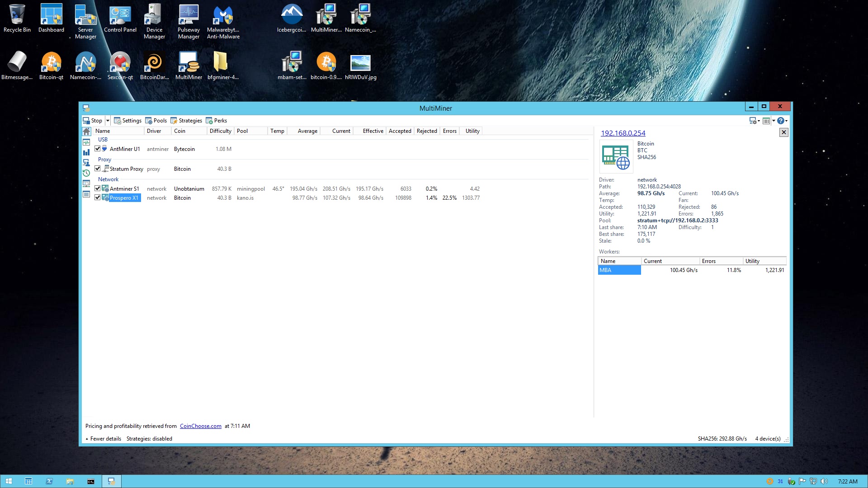Click the list view icon at sidebar bottom
The image size is (868, 488).
(86, 194)
